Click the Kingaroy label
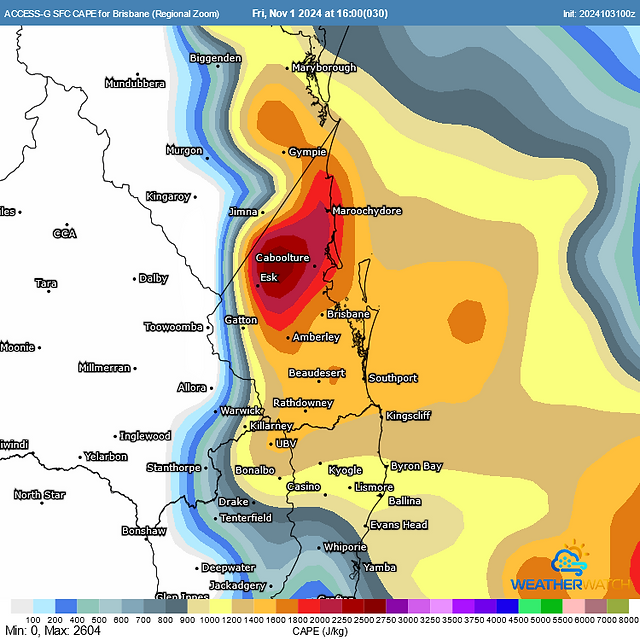 pyautogui.click(x=168, y=197)
